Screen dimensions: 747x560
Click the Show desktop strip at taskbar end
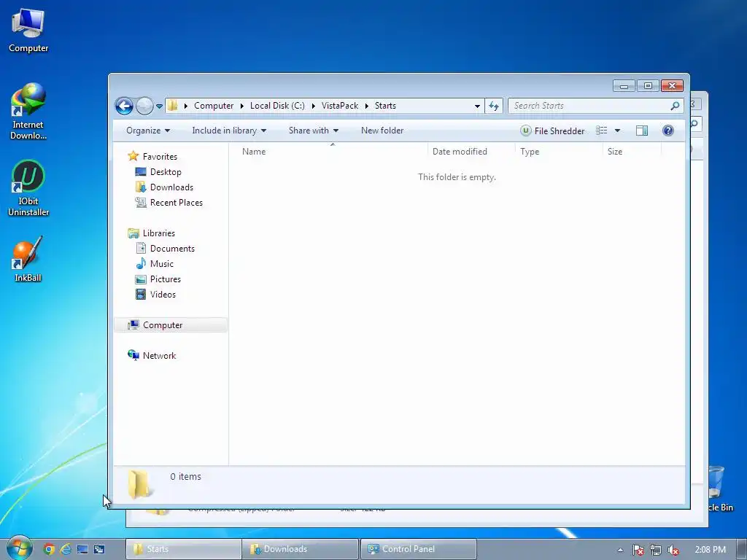point(741,549)
